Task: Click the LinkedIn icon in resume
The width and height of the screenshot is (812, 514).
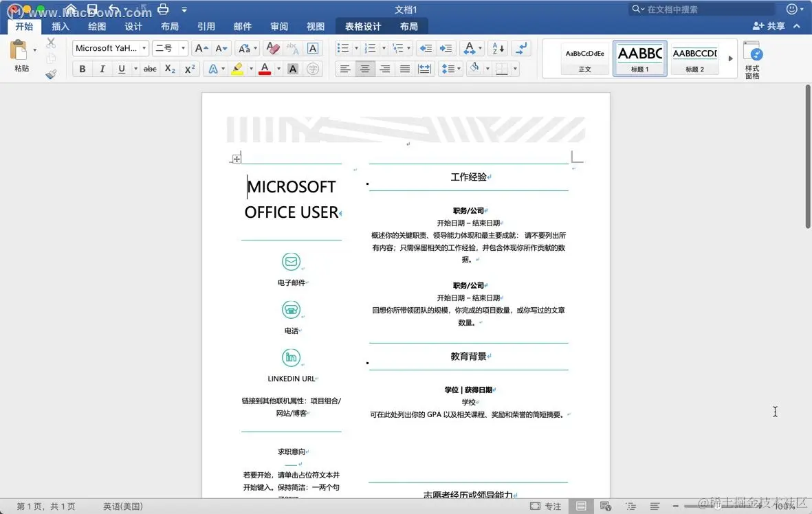Action: (x=291, y=357)
